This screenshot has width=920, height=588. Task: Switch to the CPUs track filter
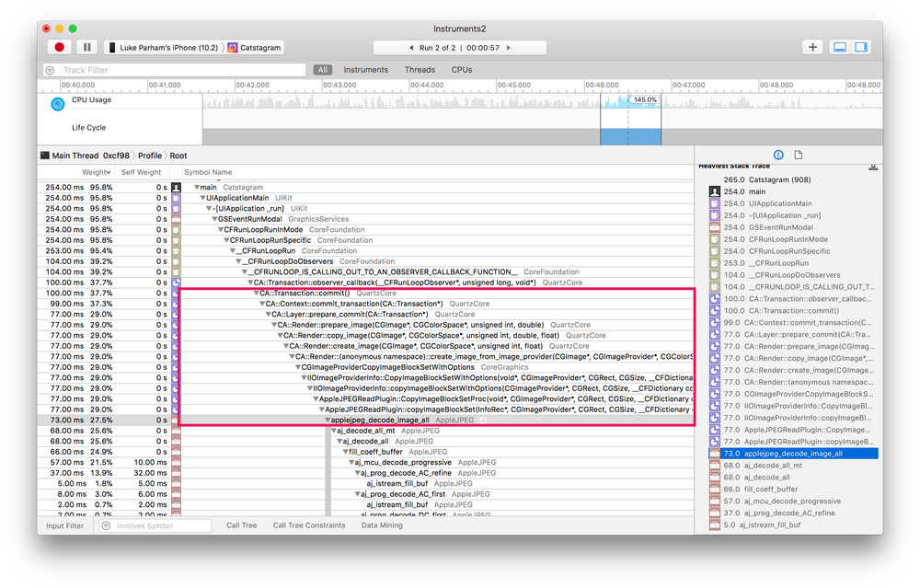pyautogui.click(x=462, y=70)
